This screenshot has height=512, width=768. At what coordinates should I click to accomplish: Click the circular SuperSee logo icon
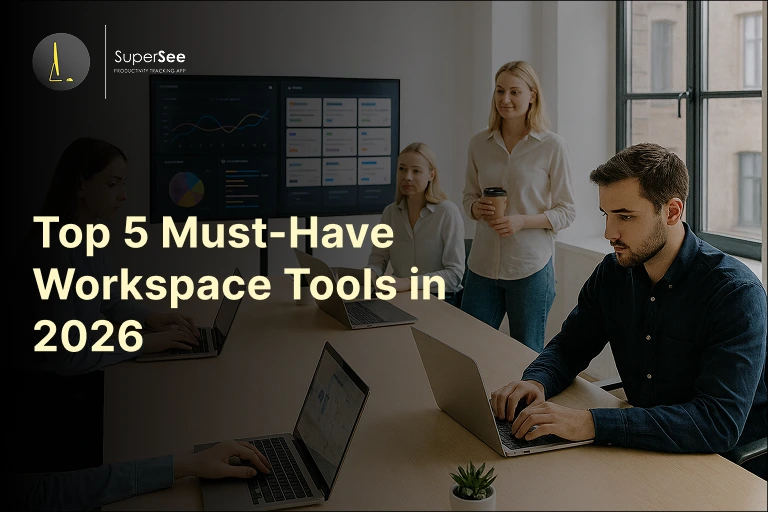(61, 62)
